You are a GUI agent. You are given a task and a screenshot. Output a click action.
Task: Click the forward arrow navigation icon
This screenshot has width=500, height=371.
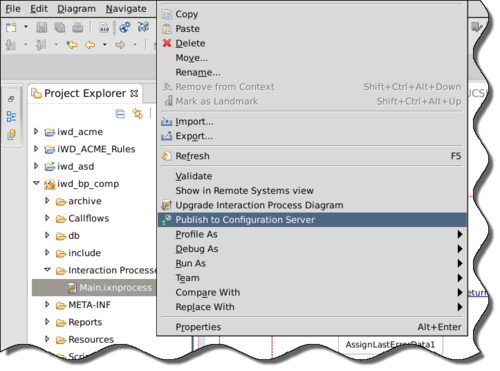120,44
